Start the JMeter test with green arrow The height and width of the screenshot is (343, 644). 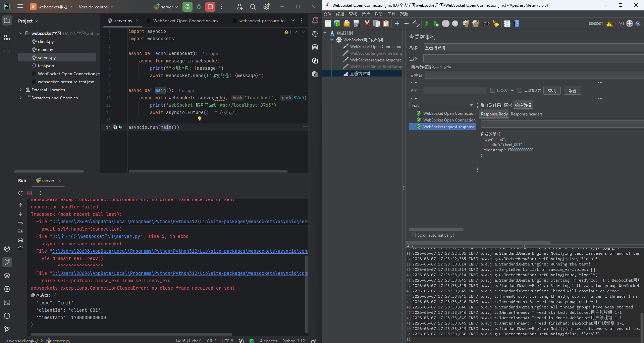coord(427,23)
